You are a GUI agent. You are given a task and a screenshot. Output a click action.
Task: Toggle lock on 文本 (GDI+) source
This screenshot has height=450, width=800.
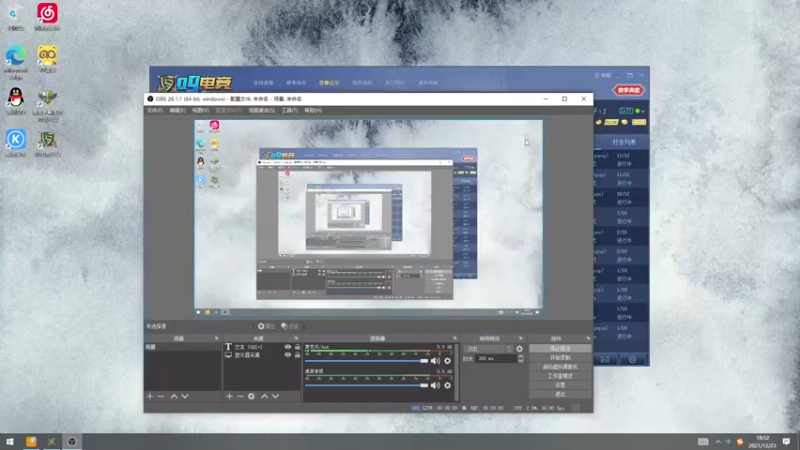coord(297,347)
